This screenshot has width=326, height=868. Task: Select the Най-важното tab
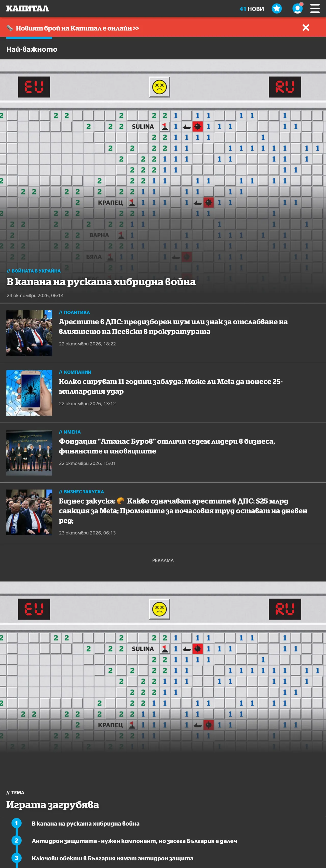tap(32, 49)
